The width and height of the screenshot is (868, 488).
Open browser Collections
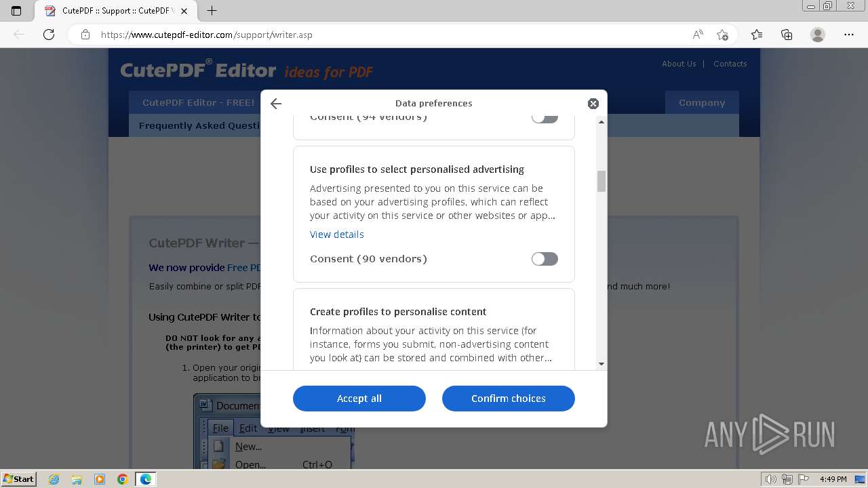[x=787, y=35]
